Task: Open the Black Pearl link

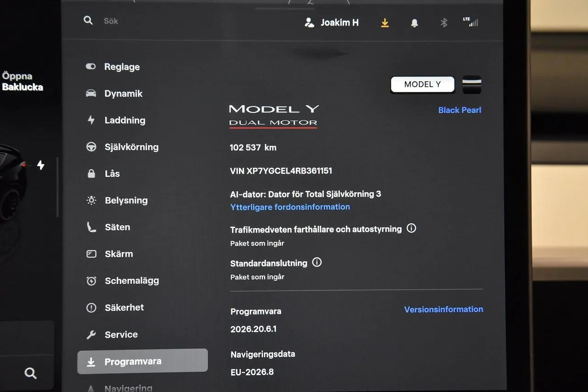Action: pos(460,110)
